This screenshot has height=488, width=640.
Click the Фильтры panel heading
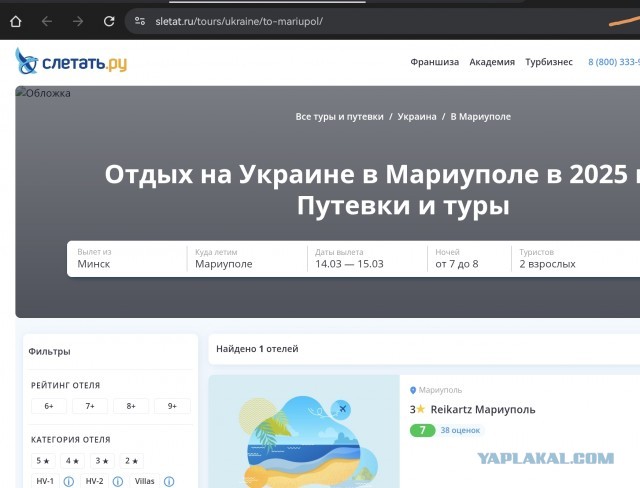point(49,351)
